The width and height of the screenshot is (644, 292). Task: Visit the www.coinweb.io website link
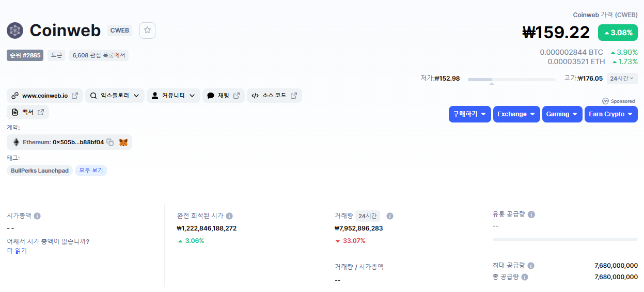coord(45,96)
